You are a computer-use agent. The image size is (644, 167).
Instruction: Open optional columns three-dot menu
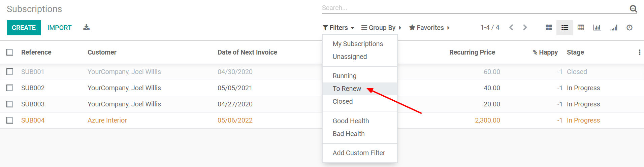tap(639, 52)
